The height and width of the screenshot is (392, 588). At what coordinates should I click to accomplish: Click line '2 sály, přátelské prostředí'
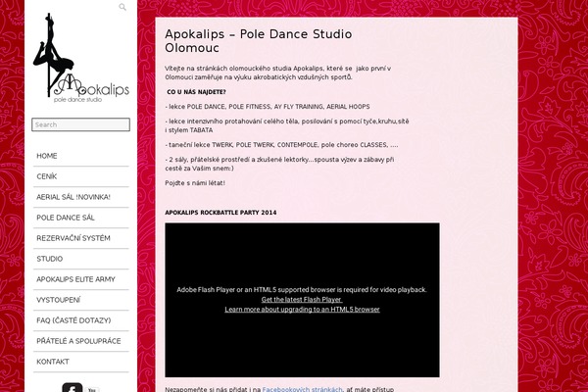pos(279,165)
